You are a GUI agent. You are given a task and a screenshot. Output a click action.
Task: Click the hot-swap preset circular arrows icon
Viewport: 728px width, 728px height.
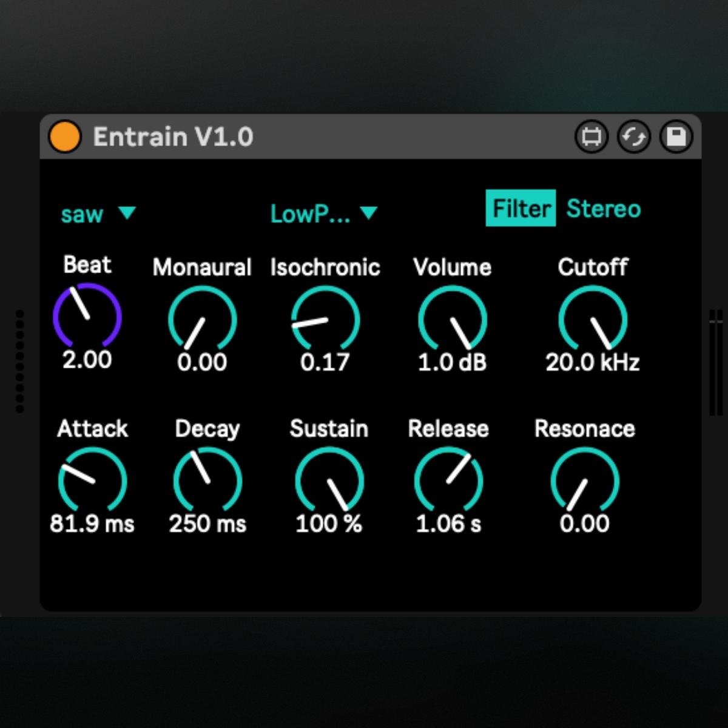click(x=633, y=136)
